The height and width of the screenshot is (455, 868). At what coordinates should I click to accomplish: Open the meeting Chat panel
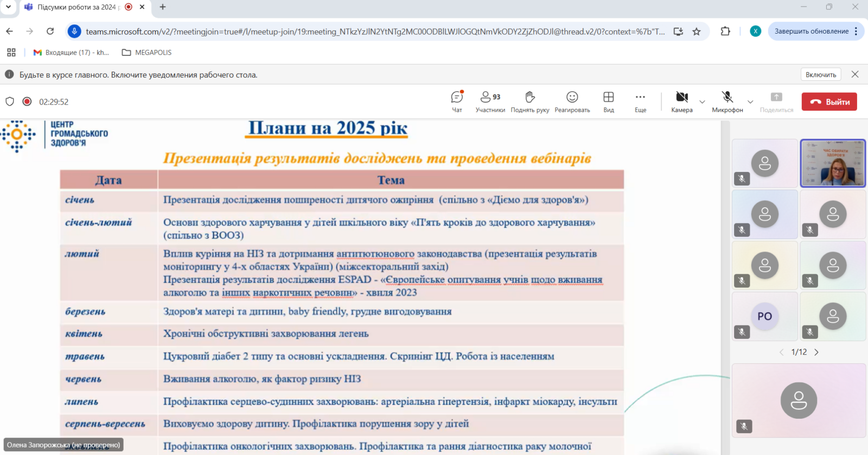457,101
